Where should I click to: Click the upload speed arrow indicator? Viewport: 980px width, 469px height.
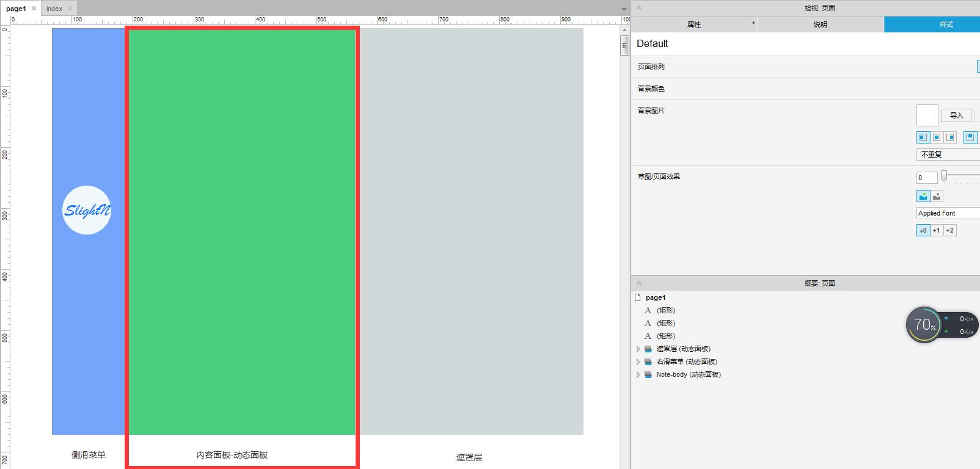click(x=946, y=318)
